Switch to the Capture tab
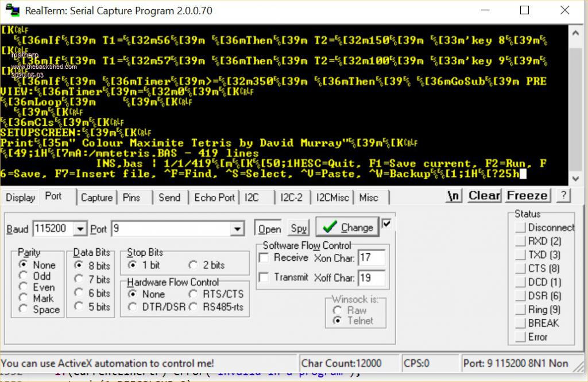 click(96, 198)
